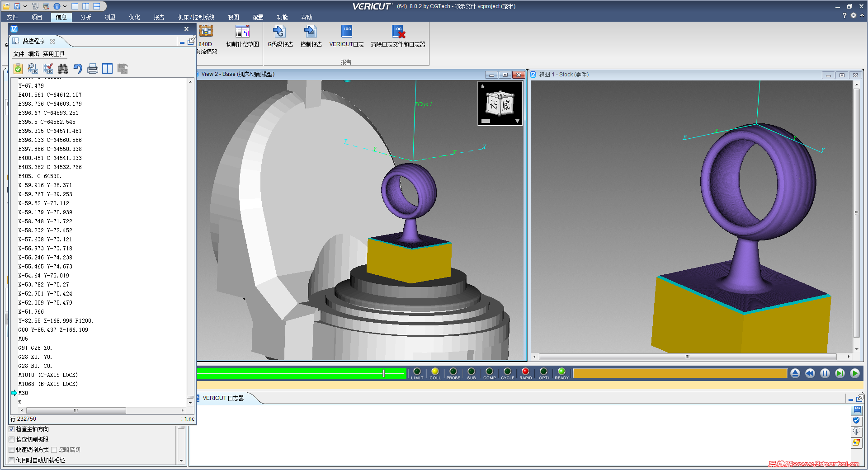Select the M30 line in NC program
Image resolution: width=868 pixels, height=470 pixels.
(23, 393)
